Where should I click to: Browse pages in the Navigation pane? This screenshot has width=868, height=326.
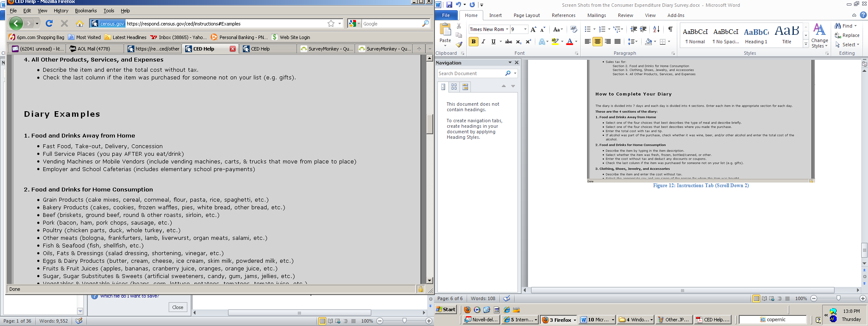(x=454, y=87)
